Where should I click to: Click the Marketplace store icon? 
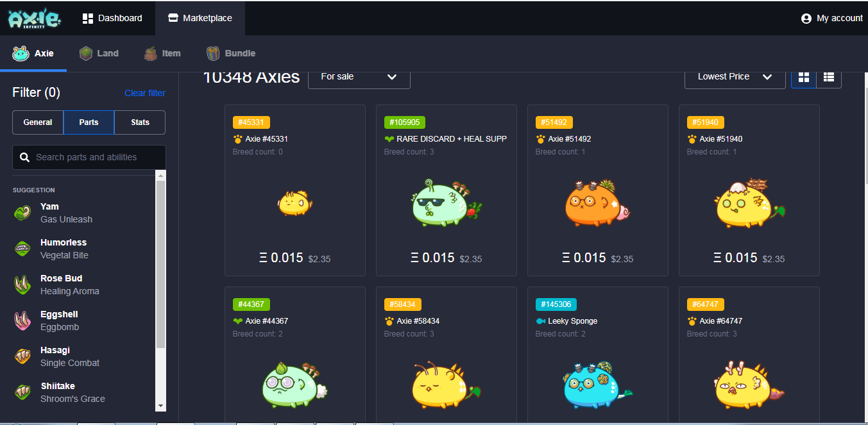point(173,18)
